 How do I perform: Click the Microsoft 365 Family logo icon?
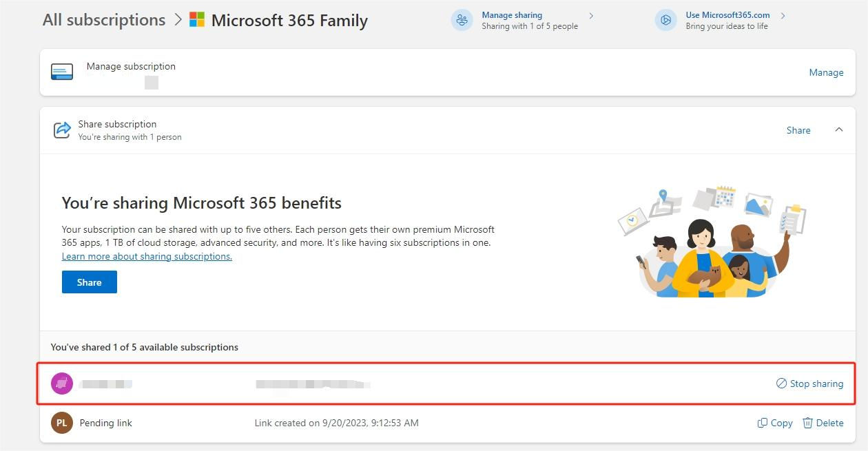[196, 20]
